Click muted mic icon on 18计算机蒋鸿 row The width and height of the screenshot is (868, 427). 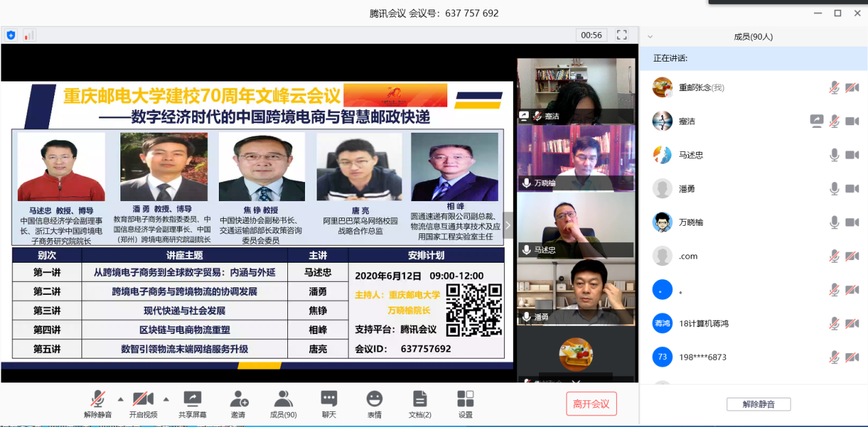(834, 323)
